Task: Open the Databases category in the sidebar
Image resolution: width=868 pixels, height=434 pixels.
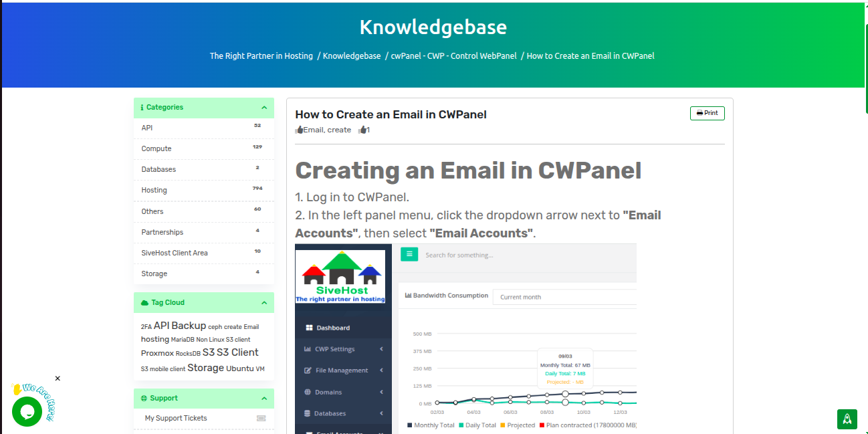Action: coord(204,170)
